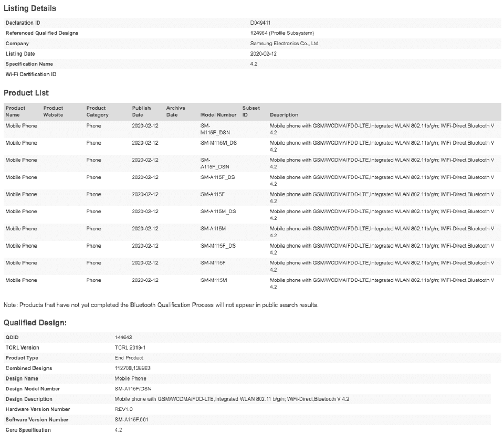Select model number SM-A115M_DS

click(218, 211)
